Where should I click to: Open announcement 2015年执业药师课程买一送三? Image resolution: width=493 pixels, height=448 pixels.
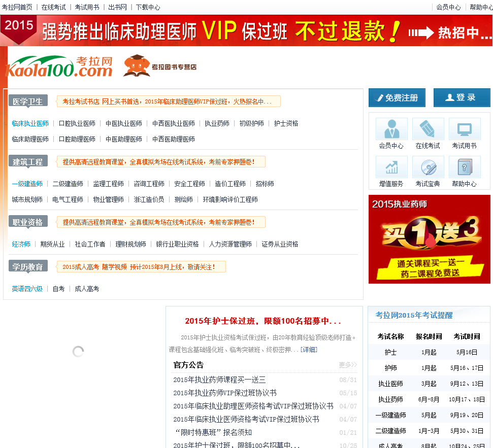[219, 380]
